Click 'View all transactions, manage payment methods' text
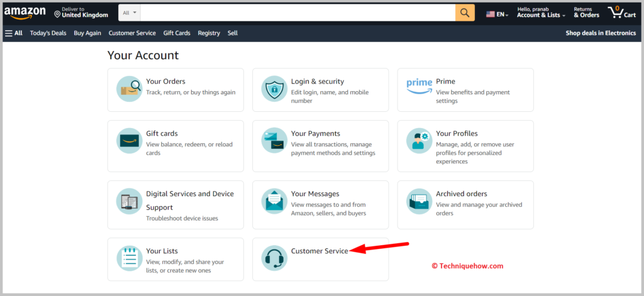Image resolution: width=644 pixels, height=296 pixels. pyautogui.click(x=333, y=148)
